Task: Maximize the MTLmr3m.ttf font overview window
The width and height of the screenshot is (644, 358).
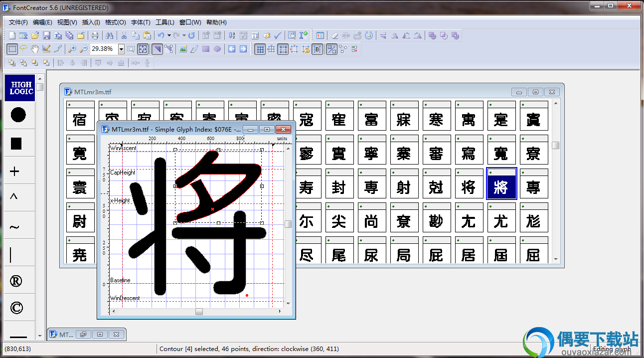Action: pos(535,92)
